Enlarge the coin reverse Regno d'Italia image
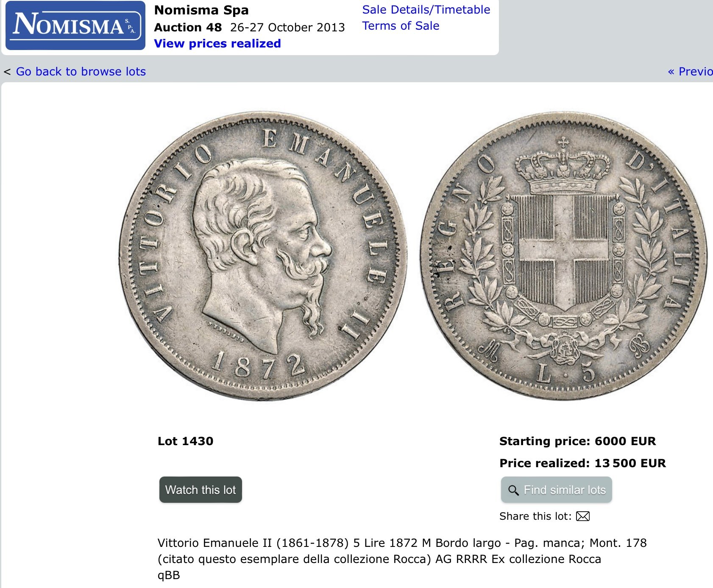 (x=564, y=256)
